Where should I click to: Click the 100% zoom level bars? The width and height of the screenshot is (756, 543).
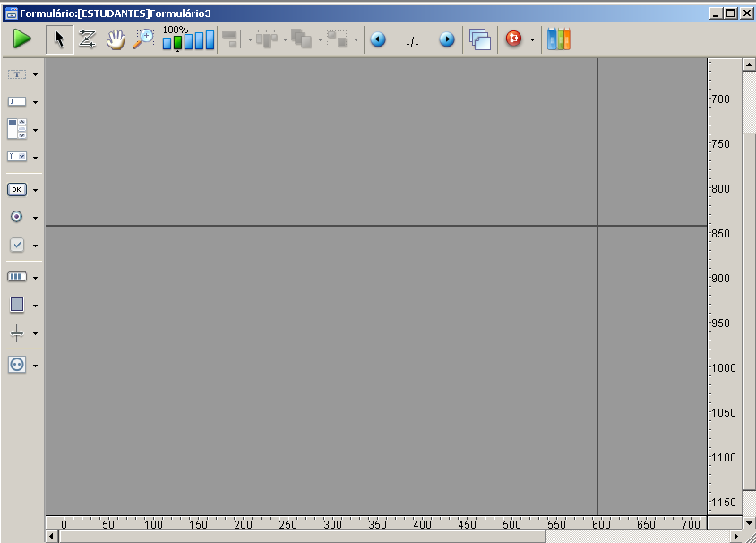pos(188,40)
